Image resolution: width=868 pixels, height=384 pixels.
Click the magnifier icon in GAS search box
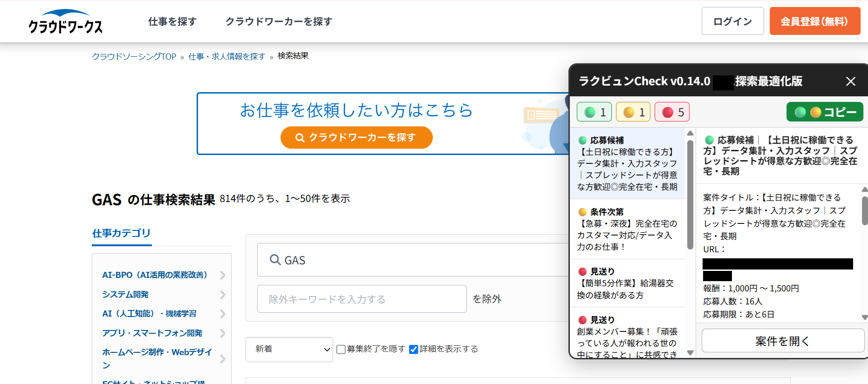[x=275, y=260]
